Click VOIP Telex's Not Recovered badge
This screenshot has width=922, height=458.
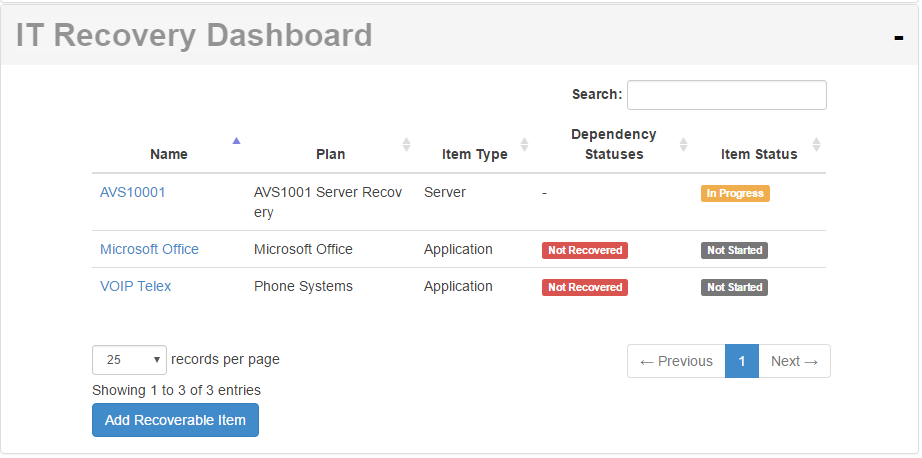[x=585, y=287]
